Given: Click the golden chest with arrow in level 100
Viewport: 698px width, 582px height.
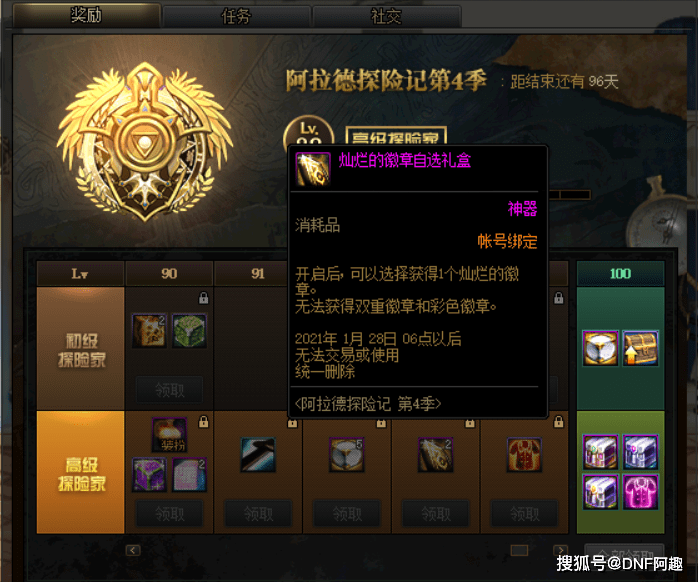Looking at the screenshot, I should (640, 348).
